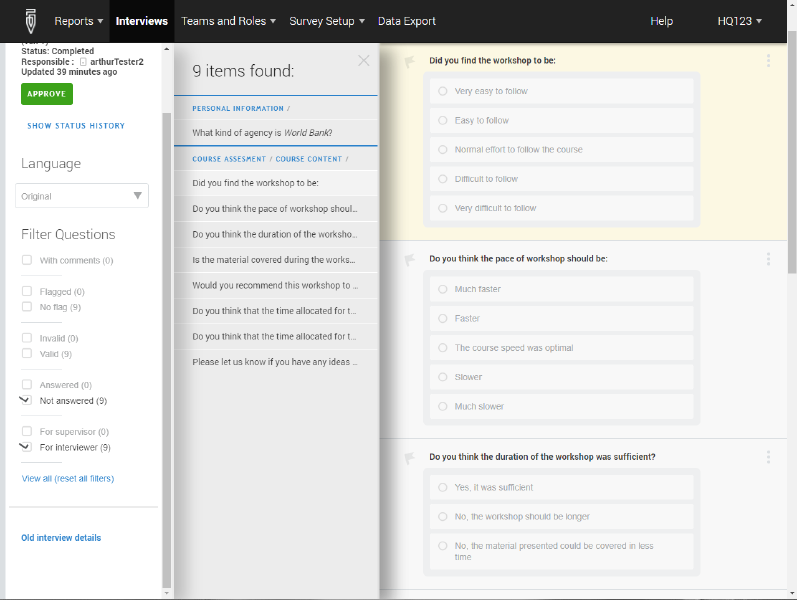Open kebab menu for workshop pace question

(768, 259)
